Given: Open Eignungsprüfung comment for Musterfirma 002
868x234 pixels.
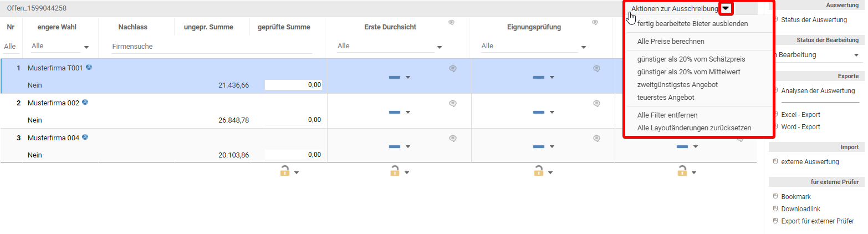Looking at the screenshot, I should (x=596, y=104).
